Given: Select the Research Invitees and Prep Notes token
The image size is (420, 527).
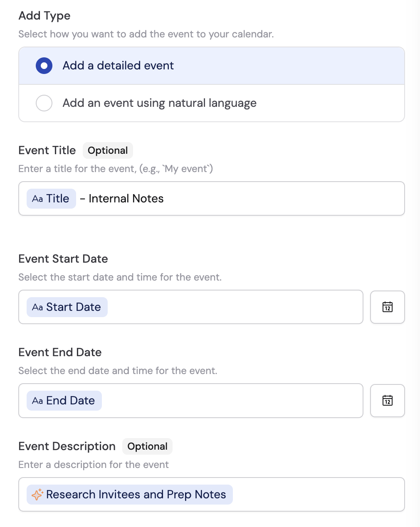Looking at the screenshot, I should pos(129,494).
